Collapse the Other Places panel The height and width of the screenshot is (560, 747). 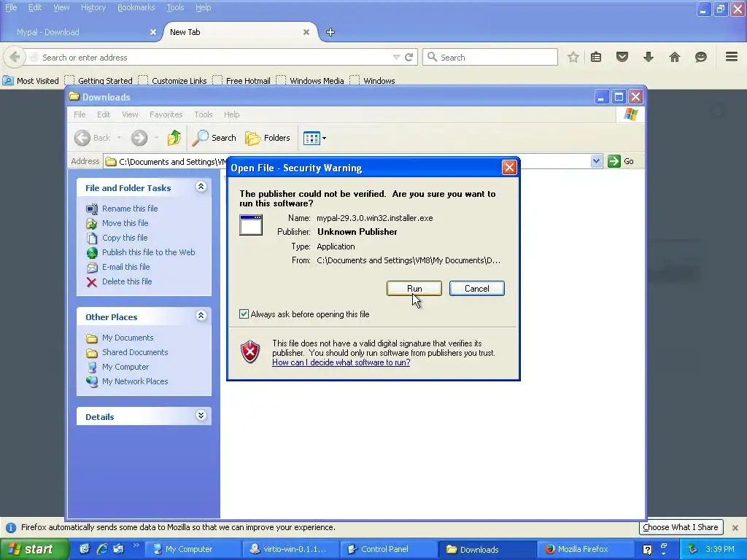point(201,316)
